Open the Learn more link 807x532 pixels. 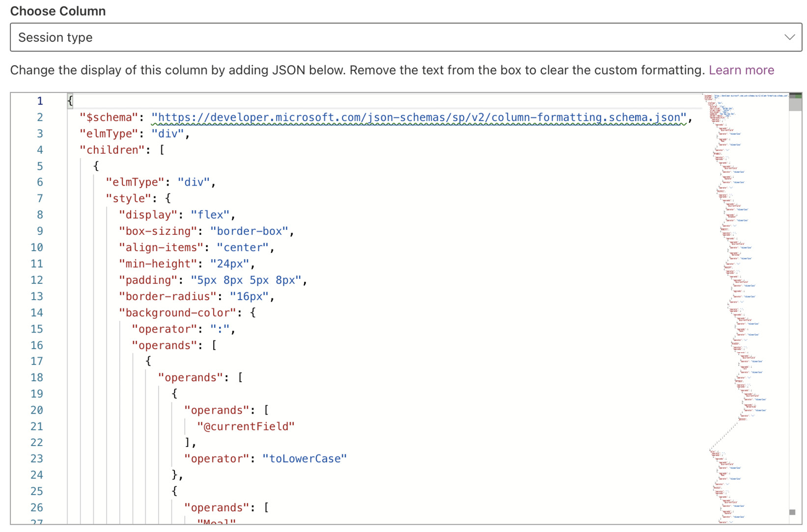(x=741, y=70)
